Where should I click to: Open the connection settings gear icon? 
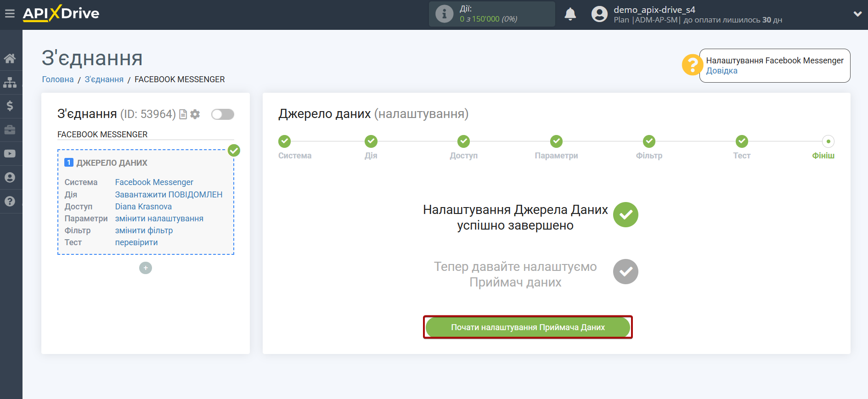[x=195, y=114]
